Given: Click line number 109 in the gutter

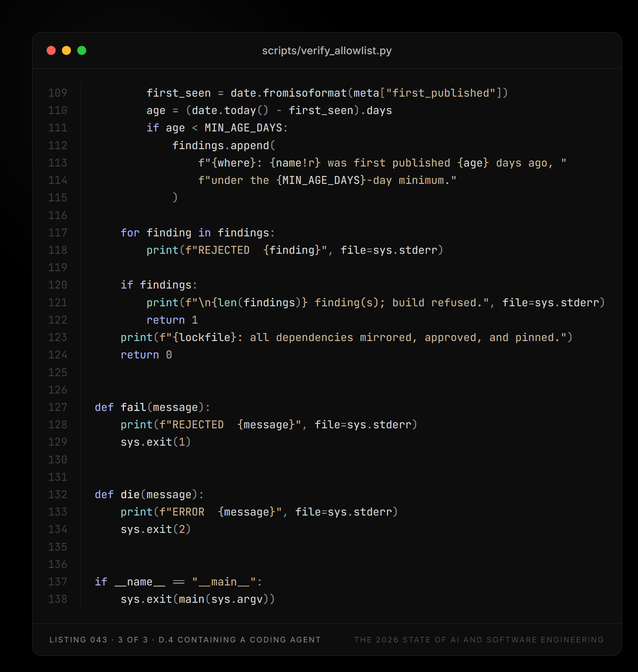Looking at the screenshot, I should coord(58,93).
